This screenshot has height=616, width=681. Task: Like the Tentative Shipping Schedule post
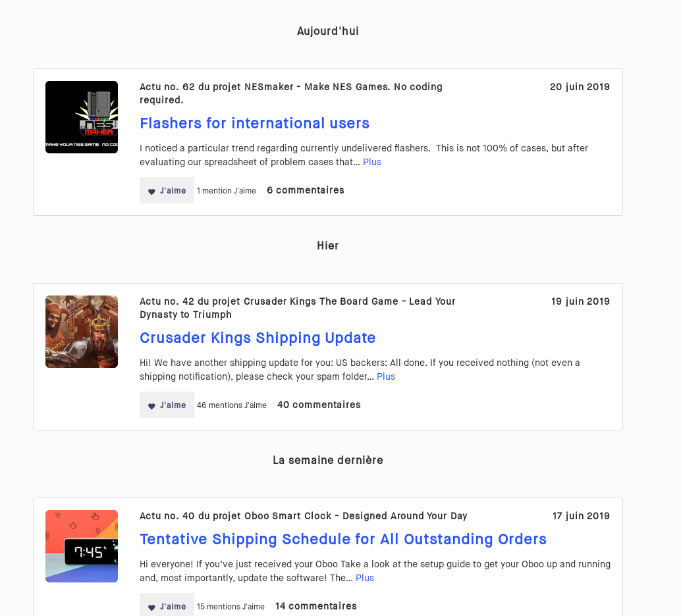[x=167, y=604]
